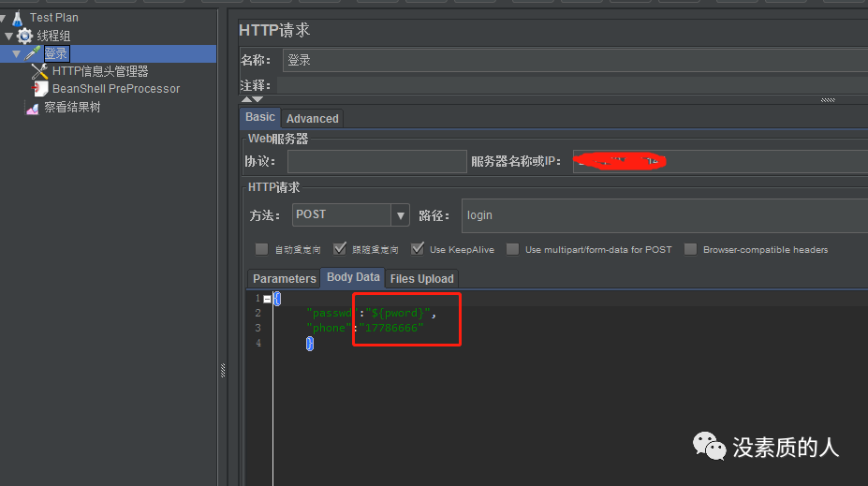
Task: Enable Browser-compatible headers checkbox
Action: tap(690, 249)
